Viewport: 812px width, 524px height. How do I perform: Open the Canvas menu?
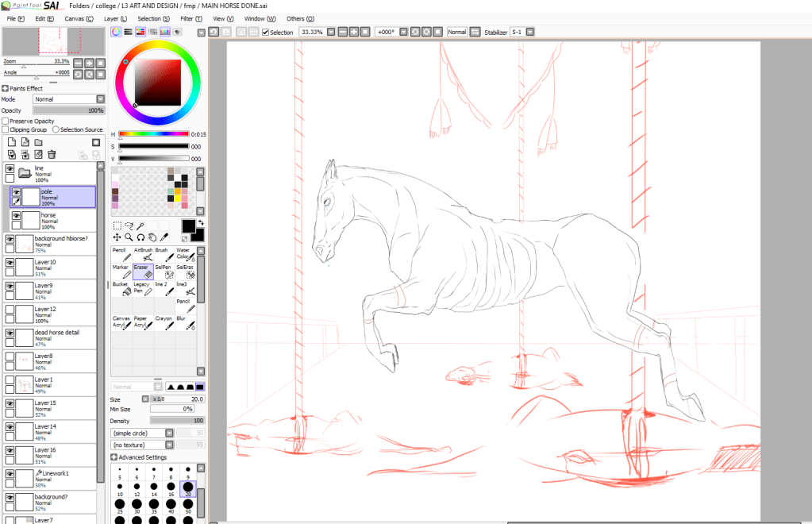tap(79, 17)
